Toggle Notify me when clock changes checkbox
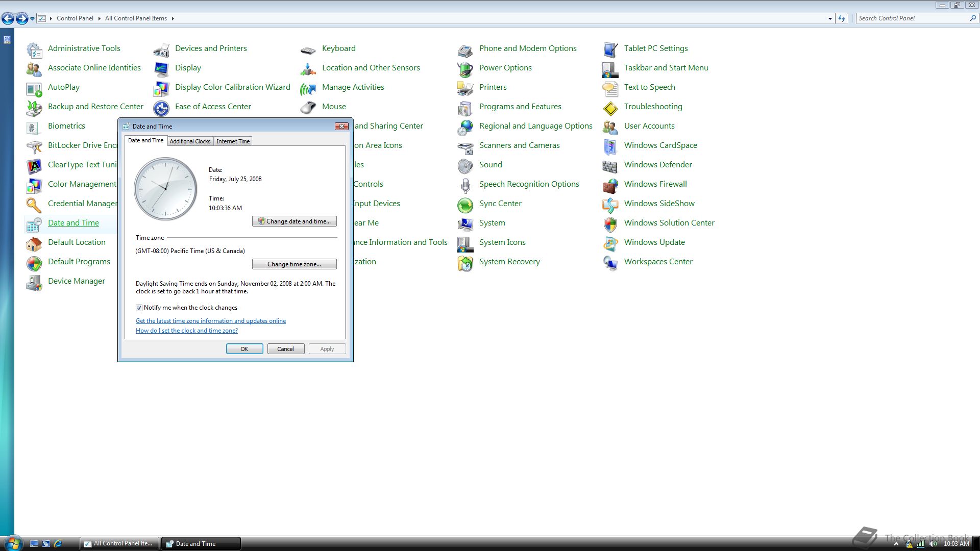Screen dimensions: 980x551 139,308
